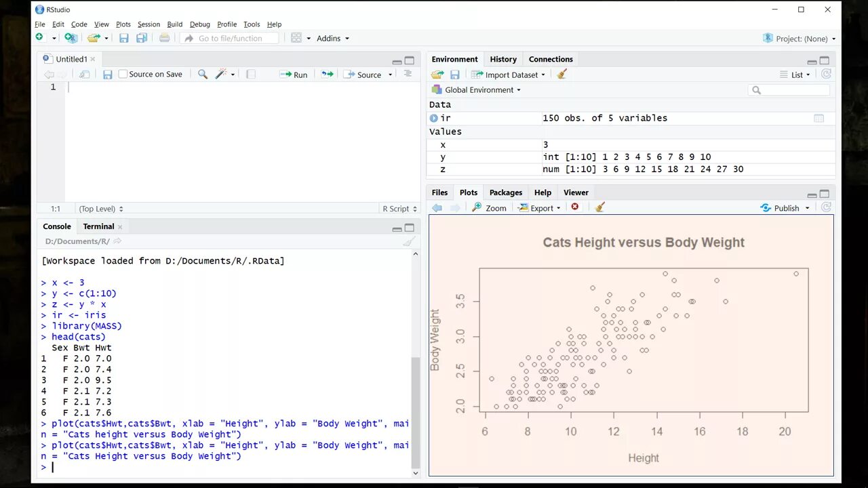Image resolution: width=868 pixels, height=488 pixels.
Task: Clear environment objects with the broom icon
Action: [561, 75]
